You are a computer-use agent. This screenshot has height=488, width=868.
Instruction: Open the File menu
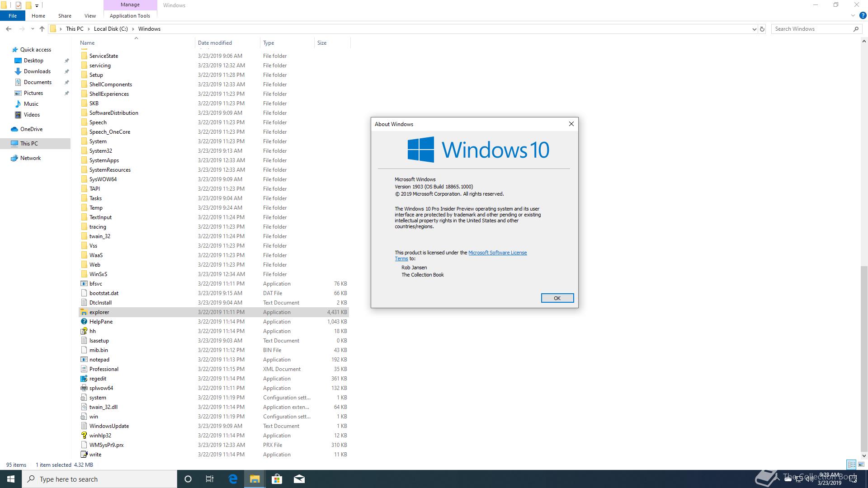[13, 16]
